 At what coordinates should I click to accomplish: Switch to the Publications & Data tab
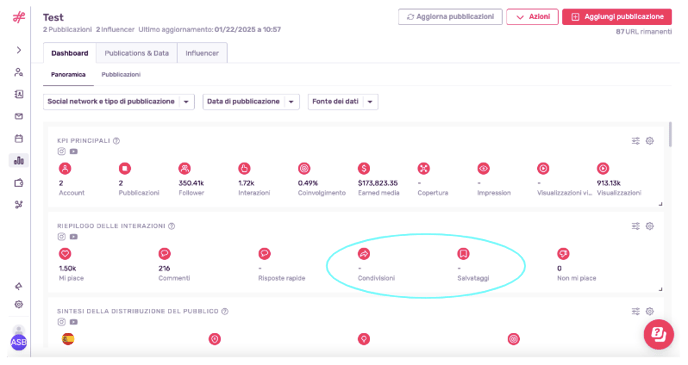click(136, 53)
